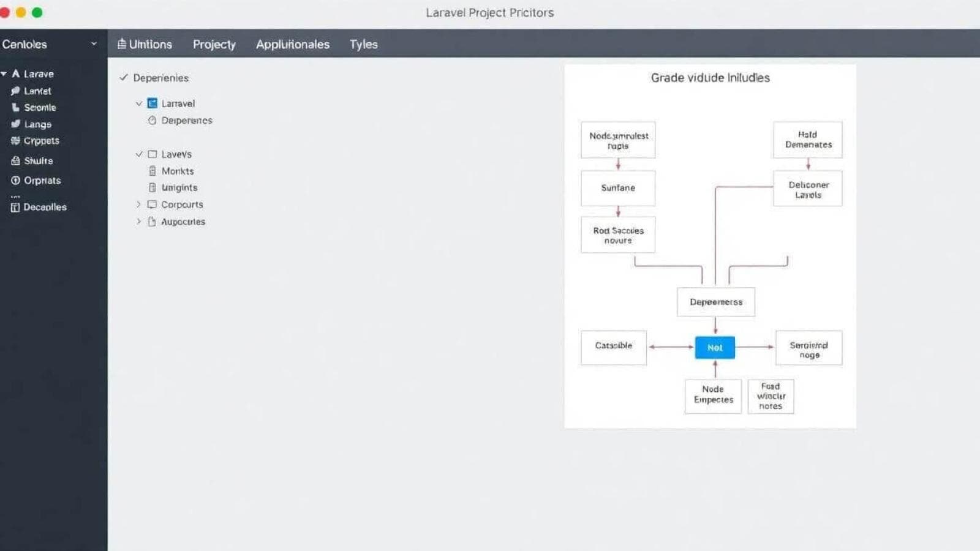Open Crppets in the sidebar
980x551 pixels.
click(41, 141)
